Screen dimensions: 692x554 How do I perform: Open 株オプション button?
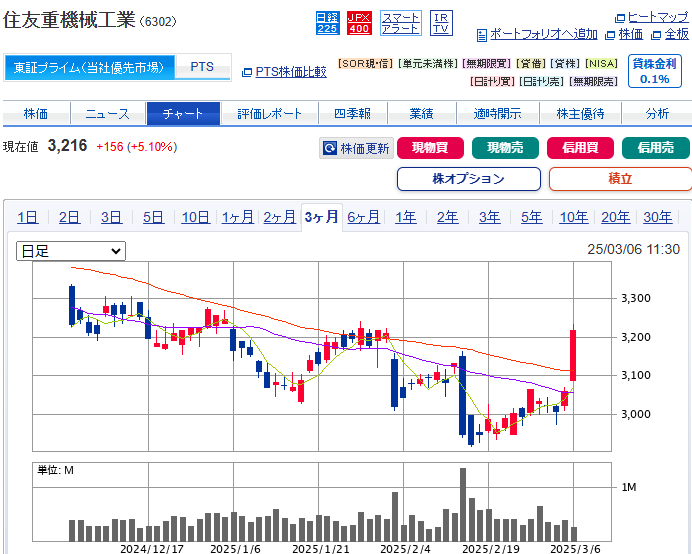pyautogui.click(x=469, y=179)
